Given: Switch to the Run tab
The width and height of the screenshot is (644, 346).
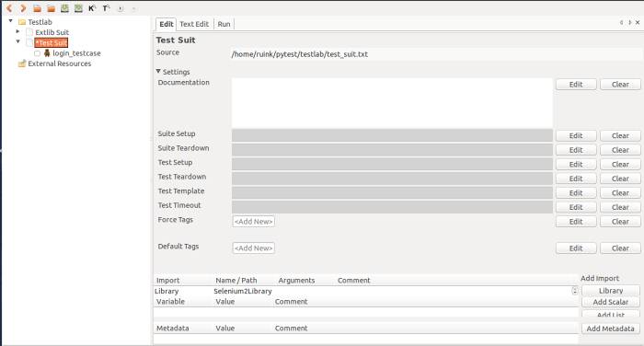Looking at the screenshot, I should coord(224,24).
